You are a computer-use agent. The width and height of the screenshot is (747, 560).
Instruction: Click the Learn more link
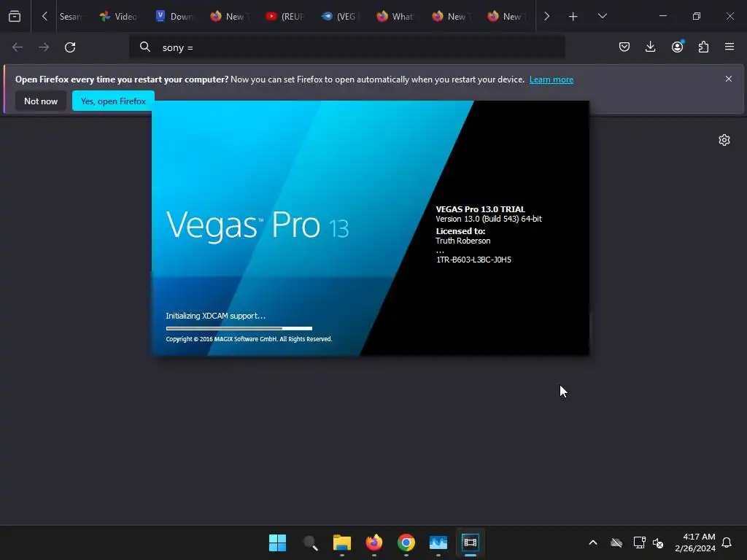point(551,79)
